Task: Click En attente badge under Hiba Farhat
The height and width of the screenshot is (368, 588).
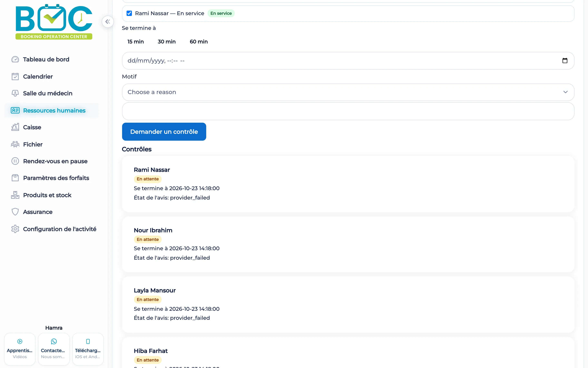Action: (147, 360)
